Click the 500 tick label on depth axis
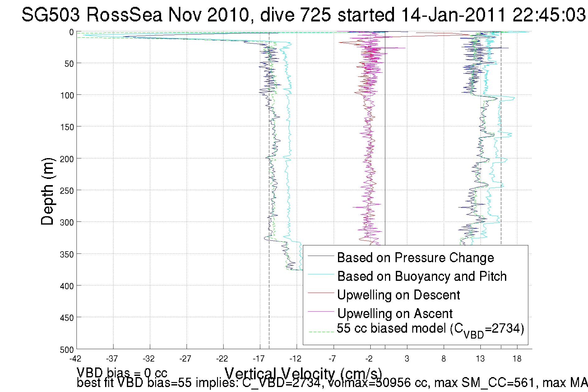Image resolution: width=588 pixels, height=392 pixels. point(67,350)
